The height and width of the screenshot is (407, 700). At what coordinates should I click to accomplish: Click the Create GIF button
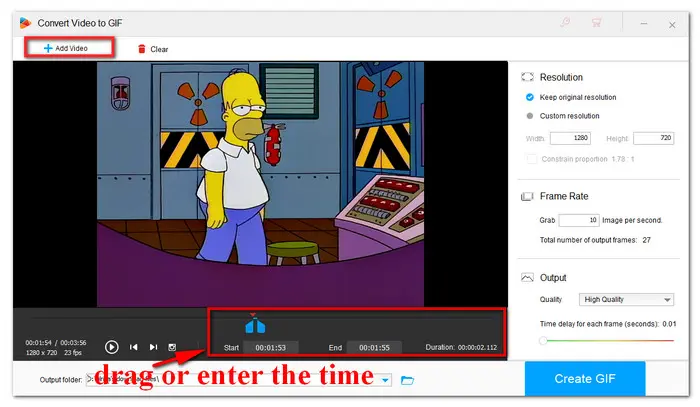coord(585,378)
